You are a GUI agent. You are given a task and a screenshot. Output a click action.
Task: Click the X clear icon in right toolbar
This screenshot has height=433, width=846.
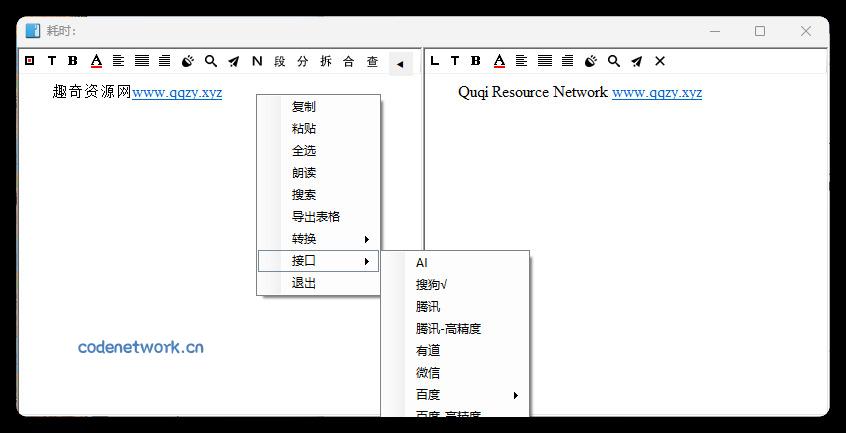[x=660, y=61]
